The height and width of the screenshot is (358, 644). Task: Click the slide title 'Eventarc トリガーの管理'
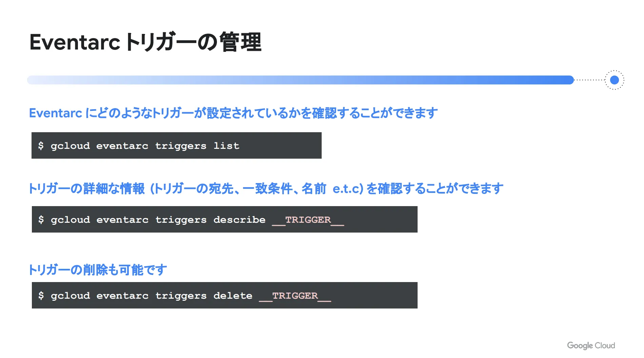(x=145, y=42)
